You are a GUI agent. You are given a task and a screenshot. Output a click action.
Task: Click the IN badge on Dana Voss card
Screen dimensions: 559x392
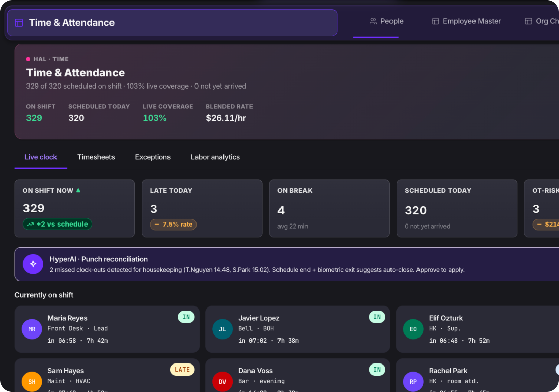(377, 370)
